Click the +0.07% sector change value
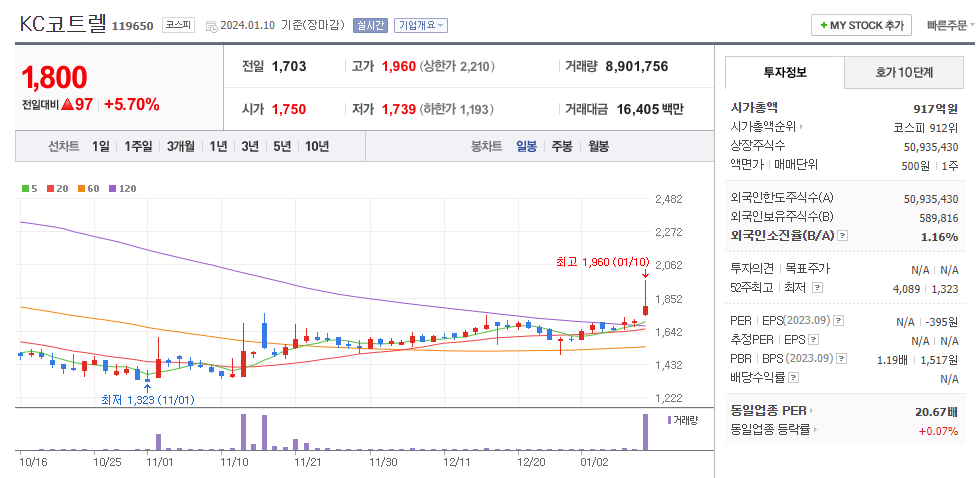Viewport: 980px width, 478px height. (x=938, y=431)
